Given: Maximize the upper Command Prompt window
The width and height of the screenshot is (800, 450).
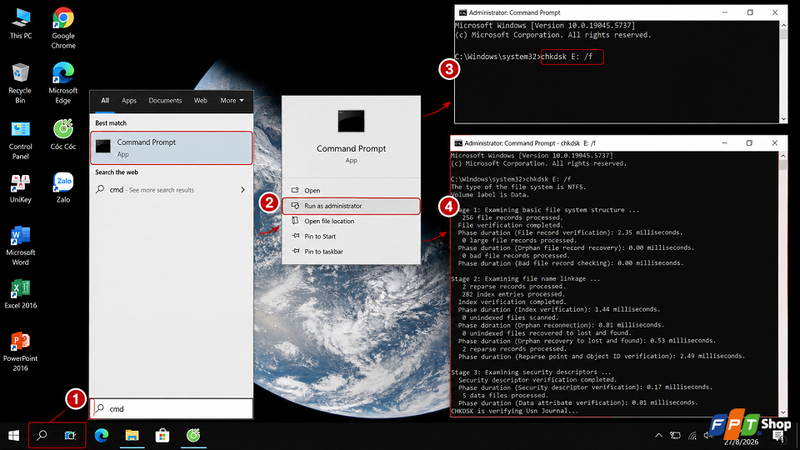Looking at the screenshot, I should [750, 13].
